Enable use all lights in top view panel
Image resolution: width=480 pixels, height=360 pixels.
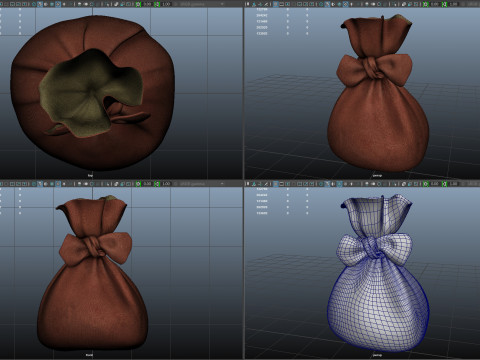pyautogui.click(x=64, y=4)
